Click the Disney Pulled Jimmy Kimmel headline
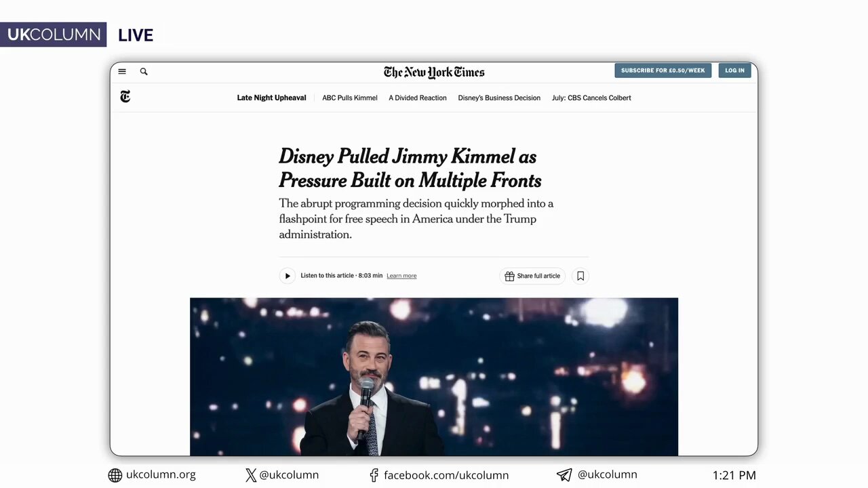The image size is (868, 488). click(x=410, y=168)
